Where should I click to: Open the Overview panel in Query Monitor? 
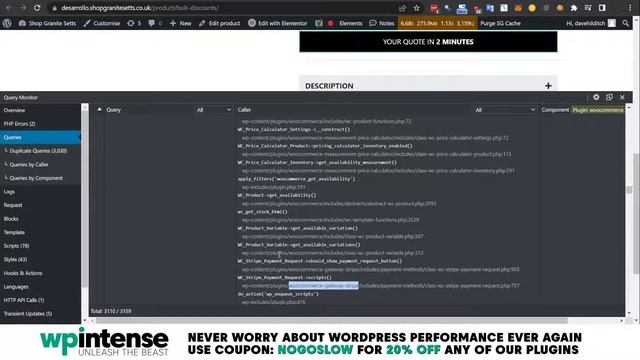click(x=40, y=110)
